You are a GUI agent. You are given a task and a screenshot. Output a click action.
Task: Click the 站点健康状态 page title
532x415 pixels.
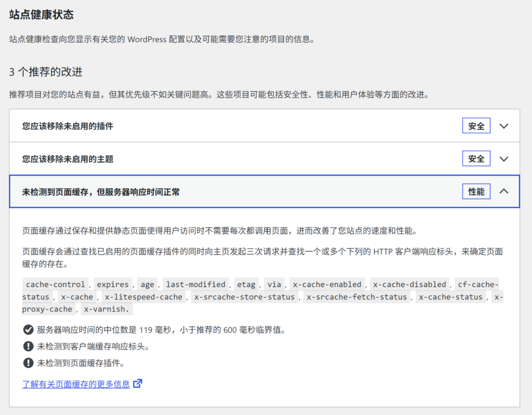[41, 15]
